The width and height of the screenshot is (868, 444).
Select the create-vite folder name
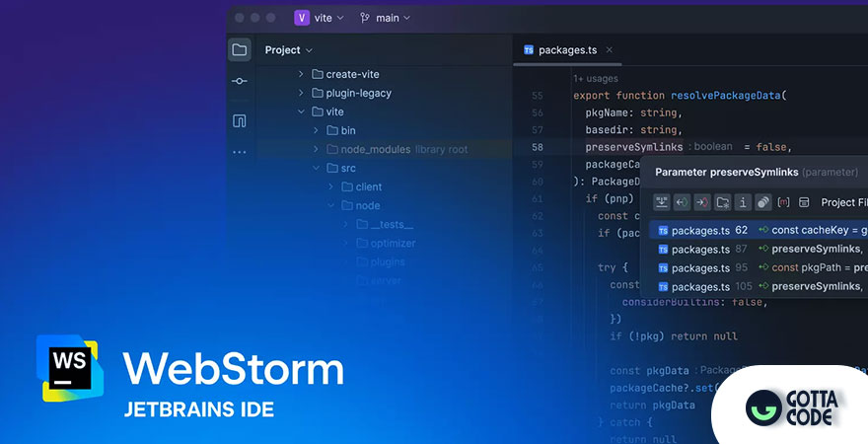tap(352, 74)
